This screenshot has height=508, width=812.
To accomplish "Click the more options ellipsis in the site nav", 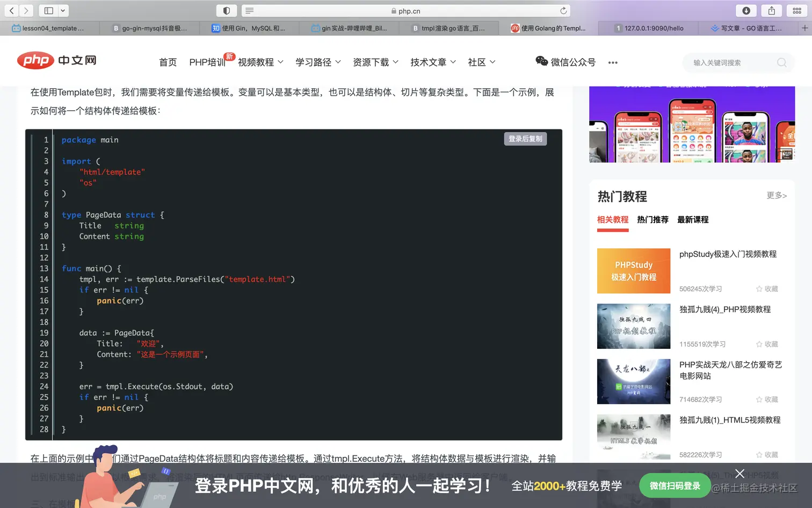I will pos(612,62).
